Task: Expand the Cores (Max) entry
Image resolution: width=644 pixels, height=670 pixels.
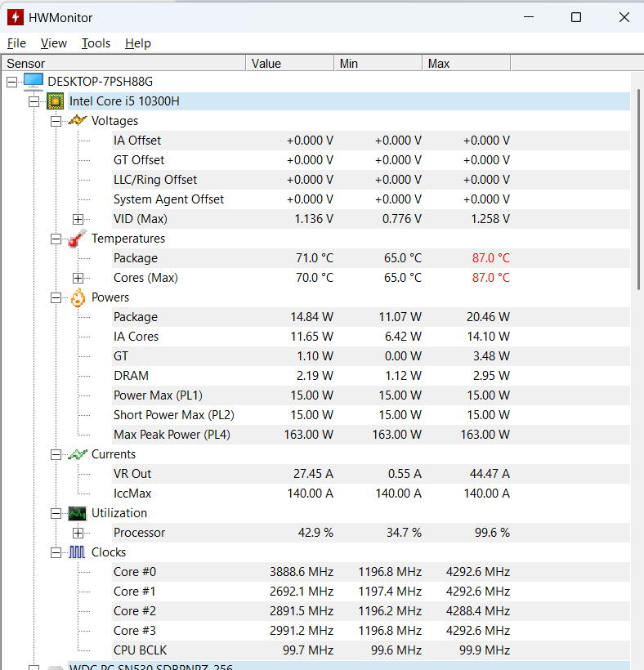Action: (x=78, y=278)
